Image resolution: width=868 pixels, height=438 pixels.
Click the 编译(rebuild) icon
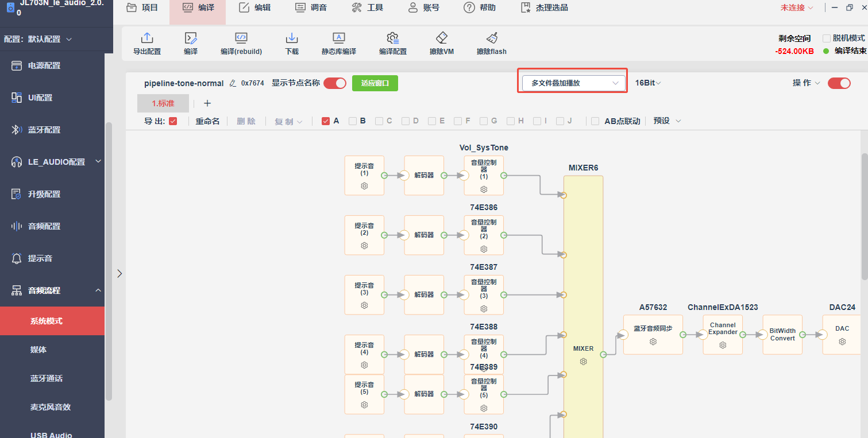click(x=241, y=38)
